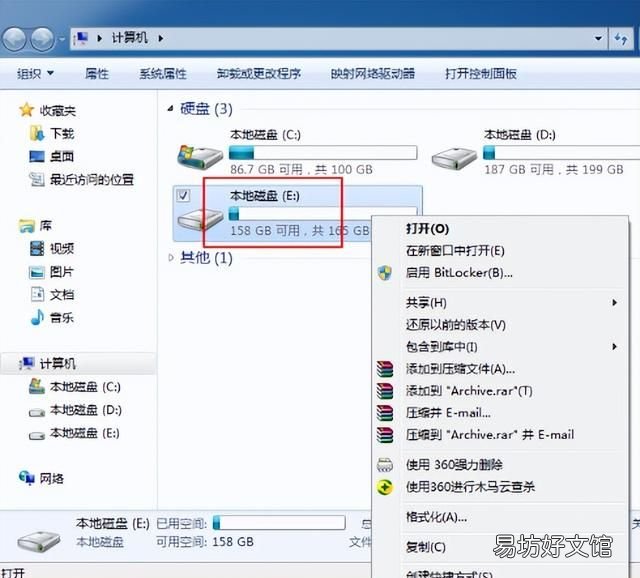Select the E: drive icon in the main pane
This screenshot has height=578, width=640.
click(x=200, y=219)
